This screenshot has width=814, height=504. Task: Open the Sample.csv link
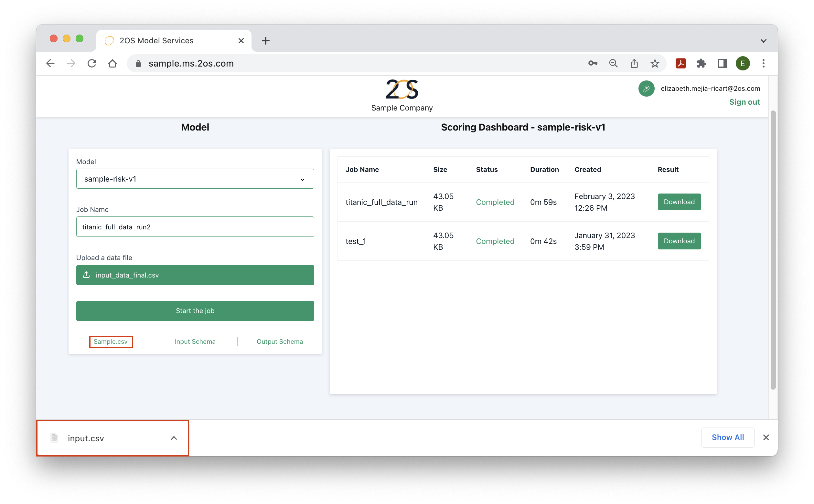111,341
